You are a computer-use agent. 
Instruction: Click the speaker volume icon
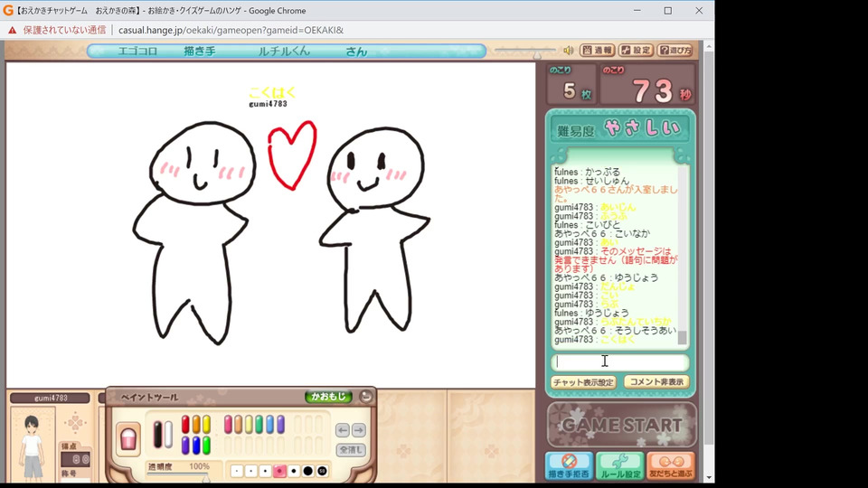coord(568,51)
